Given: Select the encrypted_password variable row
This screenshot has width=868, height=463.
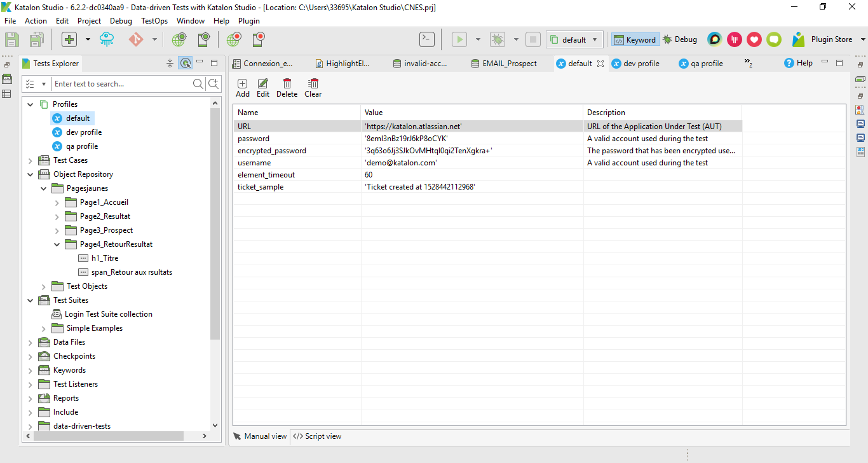Looking at the screenshot, I should point(487,151).
